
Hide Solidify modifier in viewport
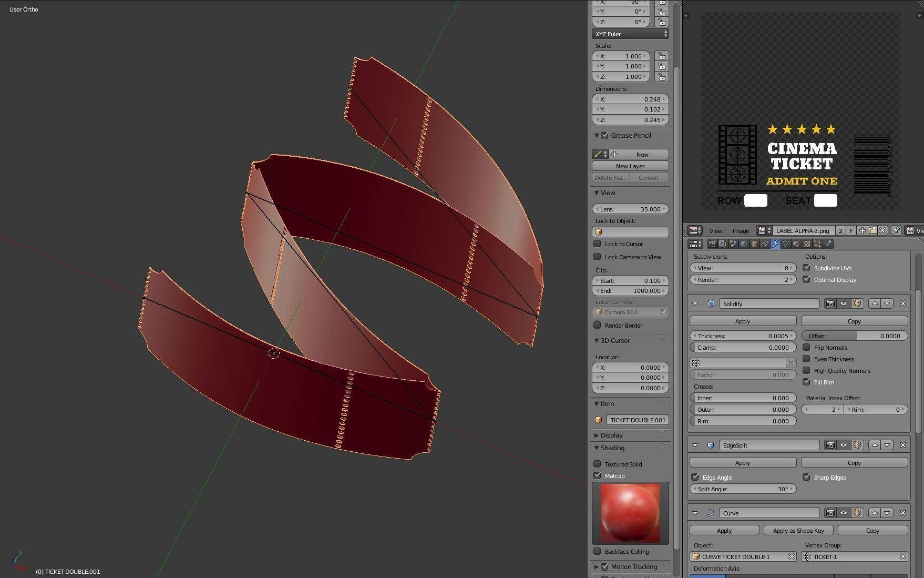tap(844, 303)
